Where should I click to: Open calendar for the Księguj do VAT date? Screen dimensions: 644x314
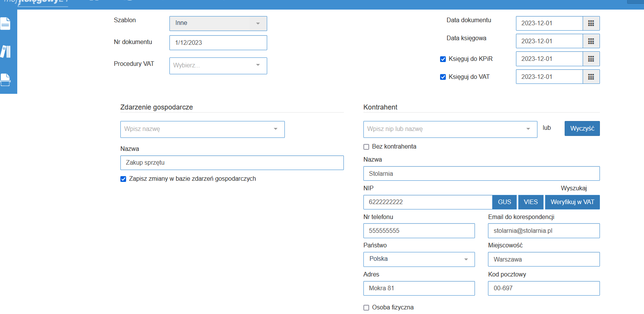click(x=591, y=77)
